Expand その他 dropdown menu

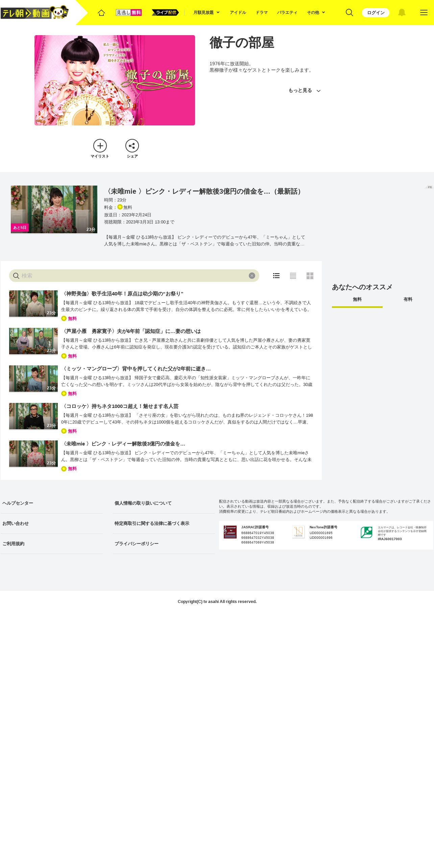tap(316, 13)
